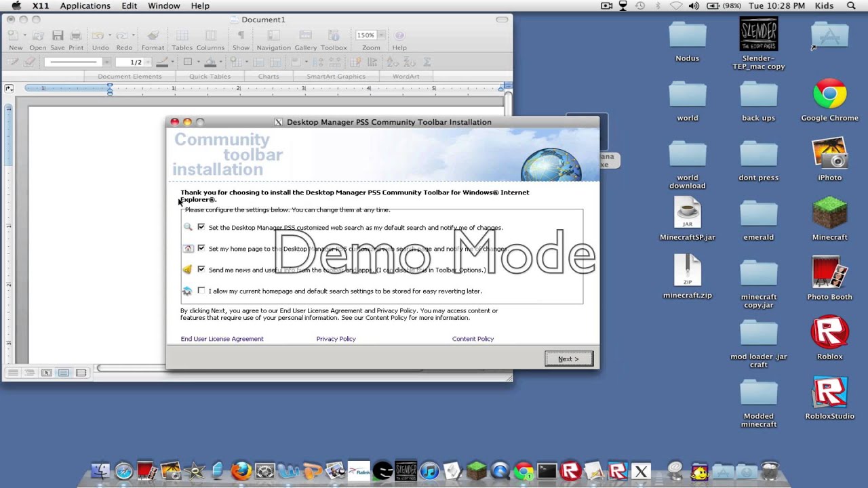Expand the Redo history dropdown arrow
The height and width of the screenshot is (488, 868).
pos(134,35)
